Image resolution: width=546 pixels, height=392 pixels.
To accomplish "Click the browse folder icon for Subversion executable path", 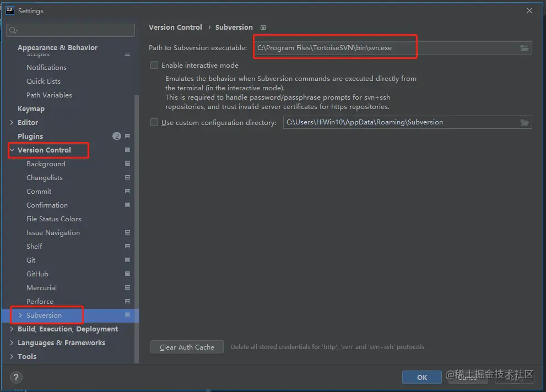I will pos(525,48).
